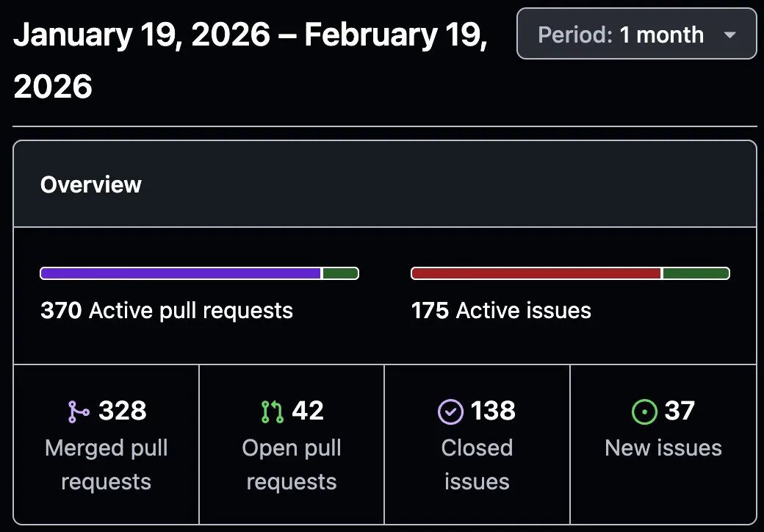Click the new issues green circle icon
The image size is (764, 532).
pos(645,411)
